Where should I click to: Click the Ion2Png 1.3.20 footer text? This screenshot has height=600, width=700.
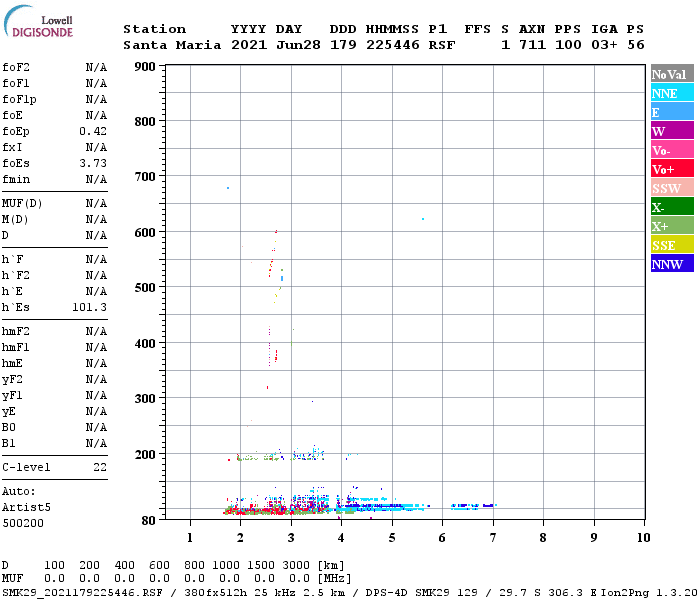649,593
